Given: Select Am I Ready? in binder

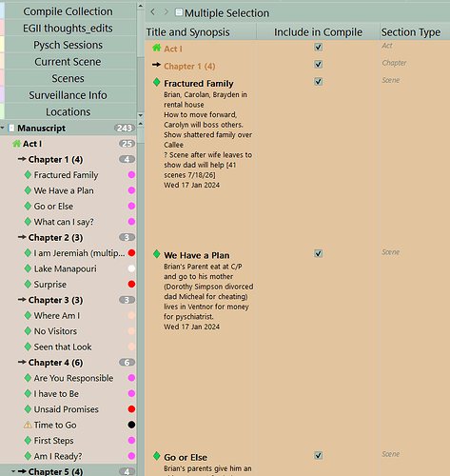Looking at the screenshot, I should click(58, 456).
